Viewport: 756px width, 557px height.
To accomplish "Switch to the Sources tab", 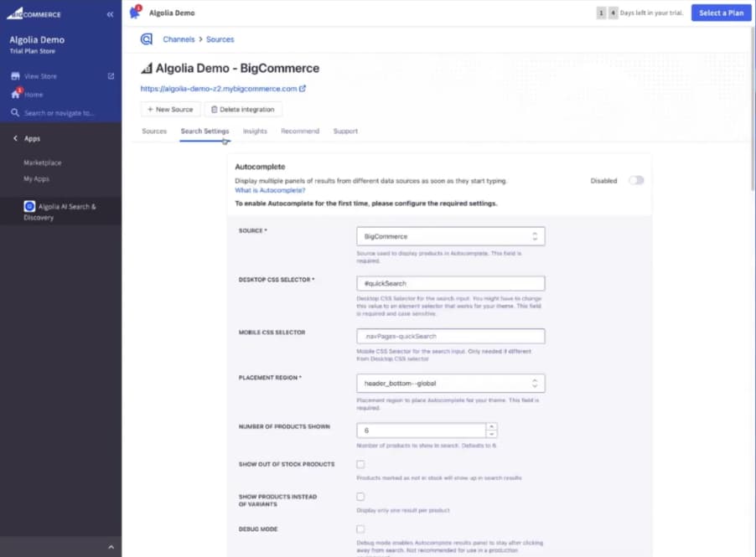I will pyautogui.click(x=154, y=131).
